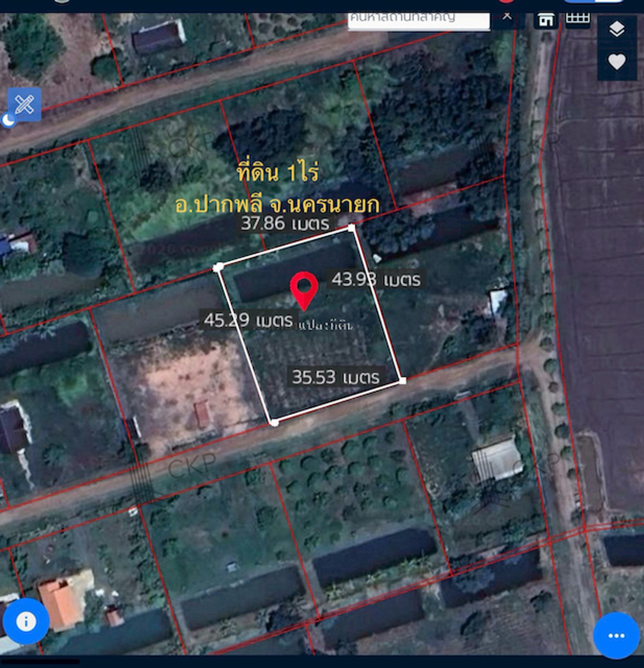Toggle dark mode with the moon icon

click(x=8, y=121)
